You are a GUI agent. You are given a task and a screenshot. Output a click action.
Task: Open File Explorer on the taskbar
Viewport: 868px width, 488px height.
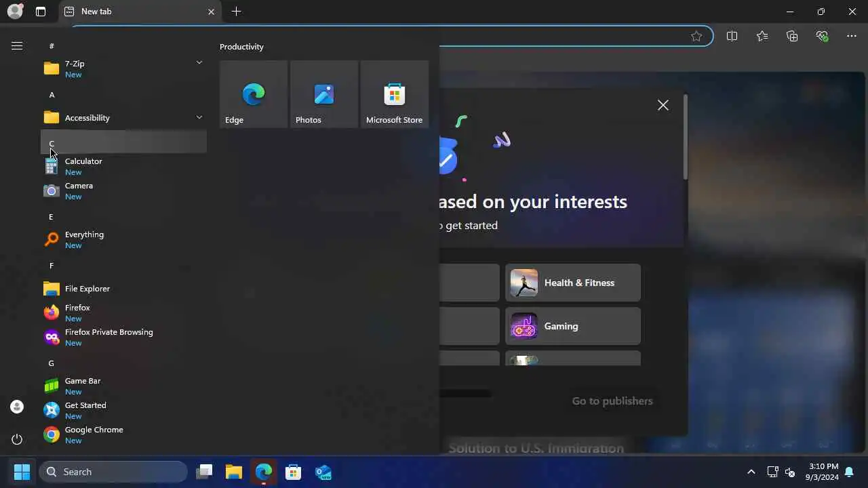[234, 472]
